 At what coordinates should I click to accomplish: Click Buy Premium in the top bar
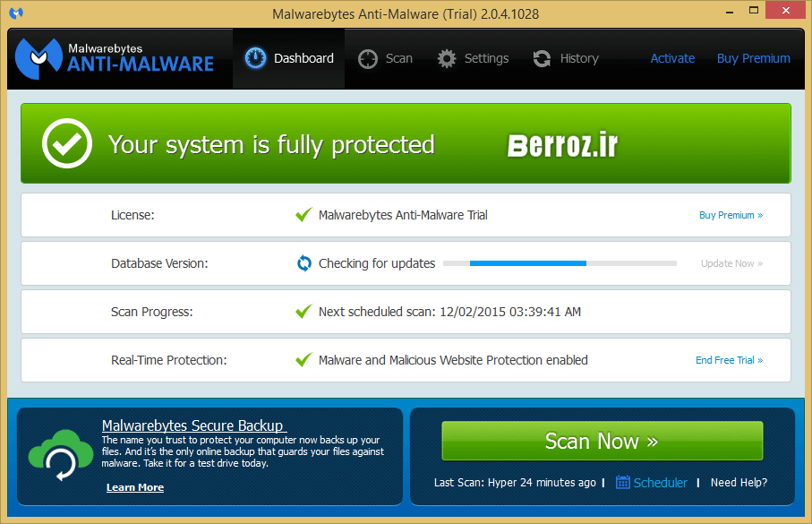pyautogui.click(x=754, y=58)
